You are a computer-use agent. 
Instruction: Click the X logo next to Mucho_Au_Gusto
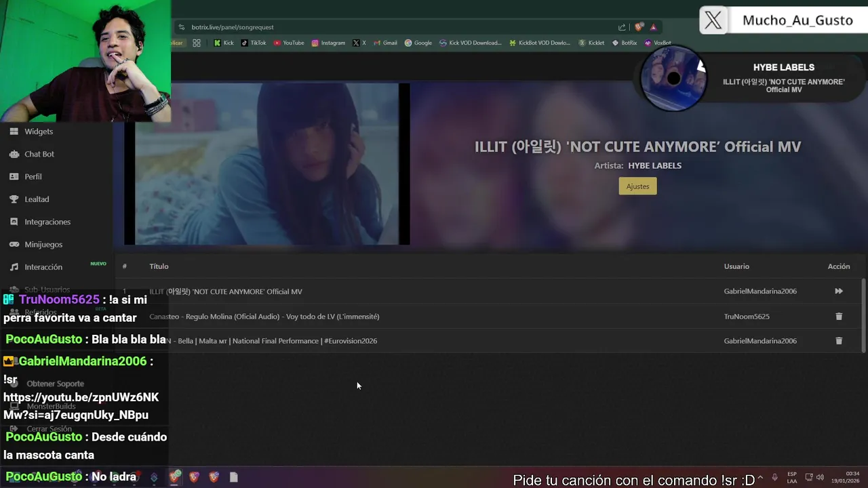coord(713,20)
